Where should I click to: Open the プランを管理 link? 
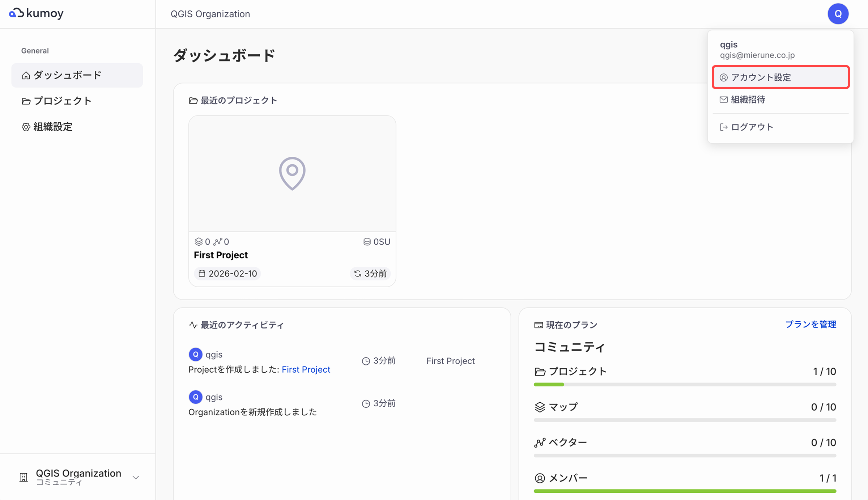tap(810, 325)
